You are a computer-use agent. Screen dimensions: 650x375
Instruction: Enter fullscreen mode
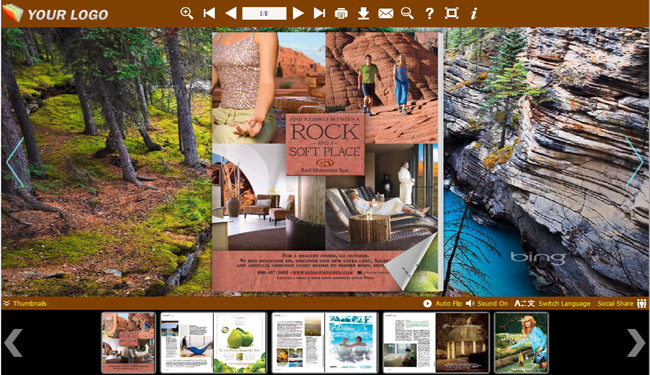(451, 13)
